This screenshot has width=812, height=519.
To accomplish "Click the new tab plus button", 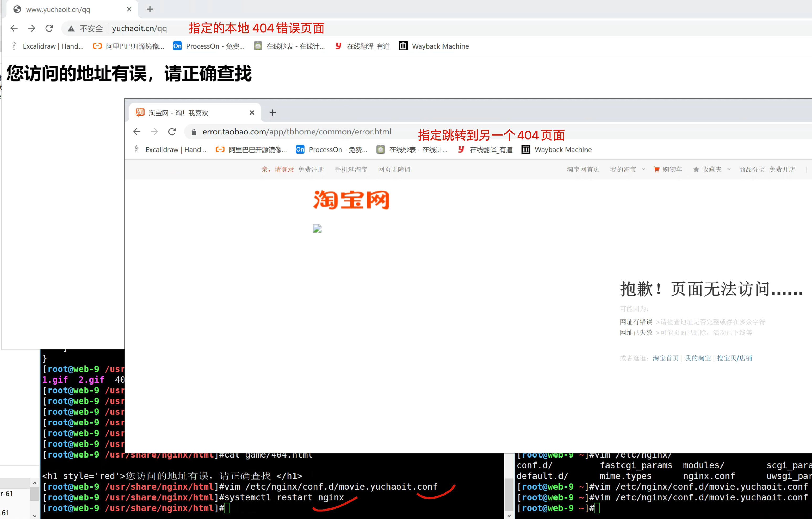I will click(150, 9).
